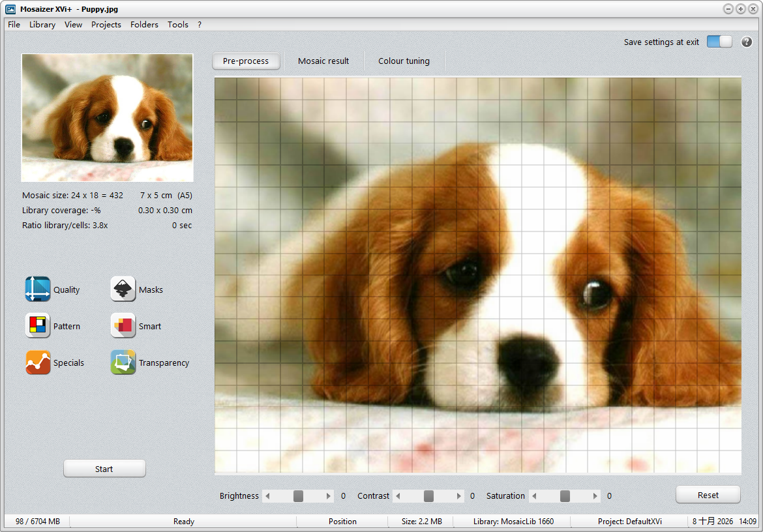Increase Contrast with right arrow
The height and width of the screenshot is (532, 763).
coord(458,496)
